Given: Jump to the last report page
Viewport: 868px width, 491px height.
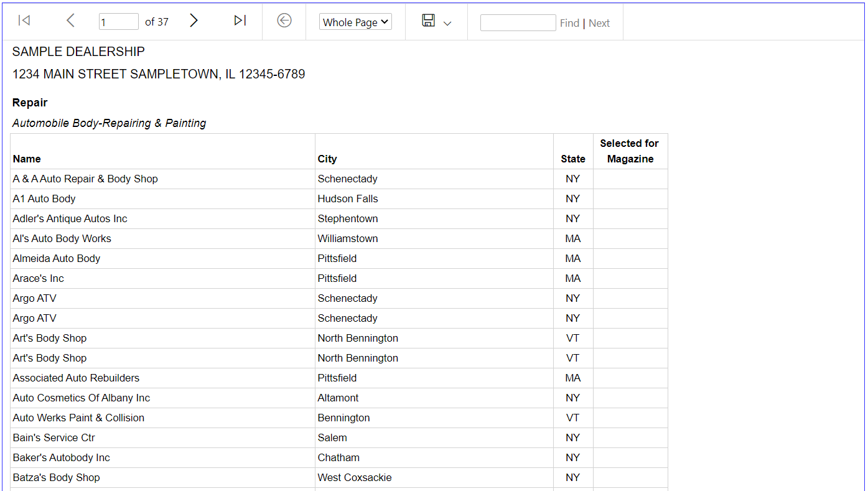Looking at the screenshot, I should [x=240, y=21].
